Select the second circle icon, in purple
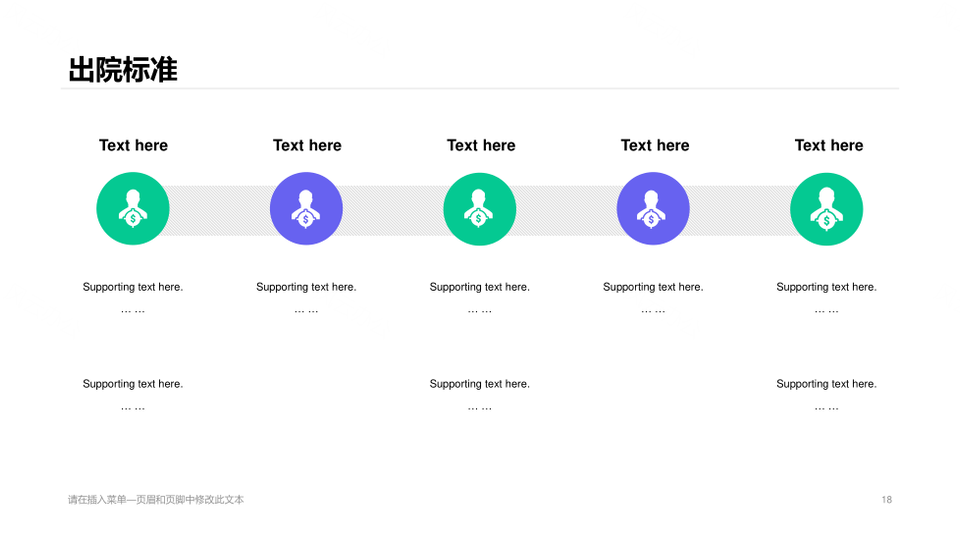The width and height of the screenshot is (960, 548). pos(306,209)
